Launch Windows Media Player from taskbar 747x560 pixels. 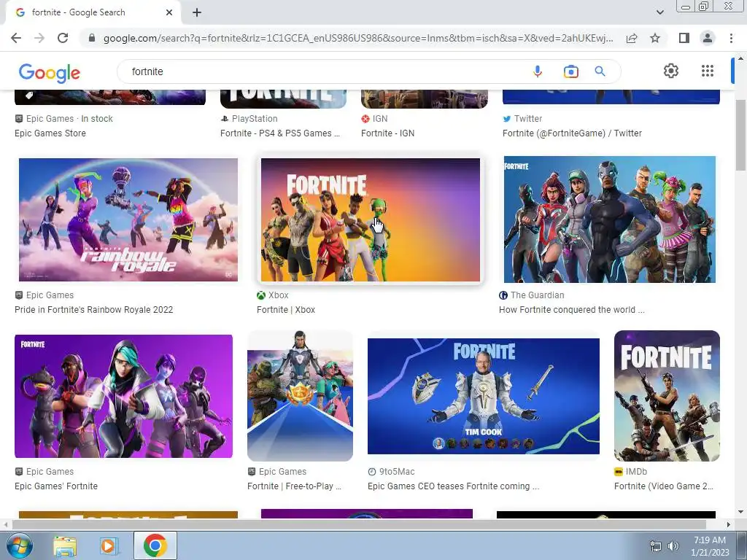(108, 546)
